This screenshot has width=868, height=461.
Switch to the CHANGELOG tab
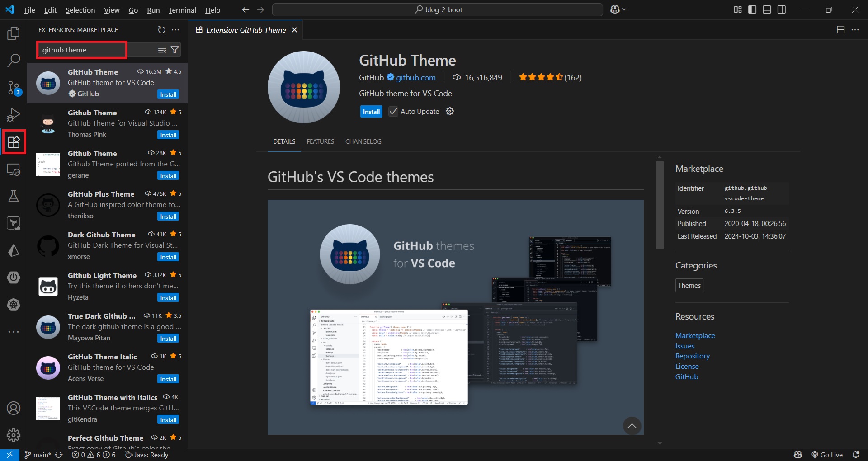tap(363, 141)
